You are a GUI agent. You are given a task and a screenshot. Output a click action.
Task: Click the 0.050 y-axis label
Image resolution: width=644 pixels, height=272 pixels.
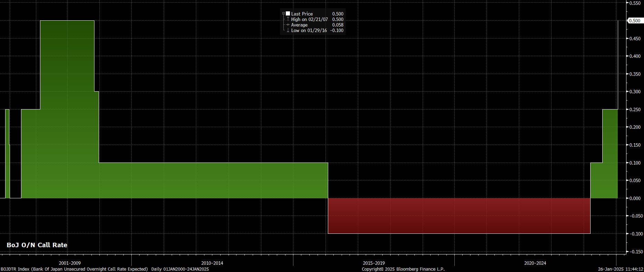coord(635,180)
